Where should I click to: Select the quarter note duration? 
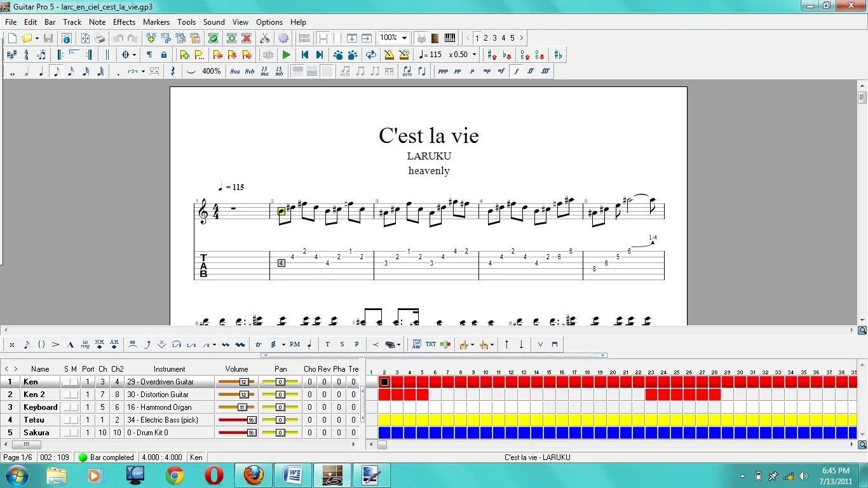(41, 72)
